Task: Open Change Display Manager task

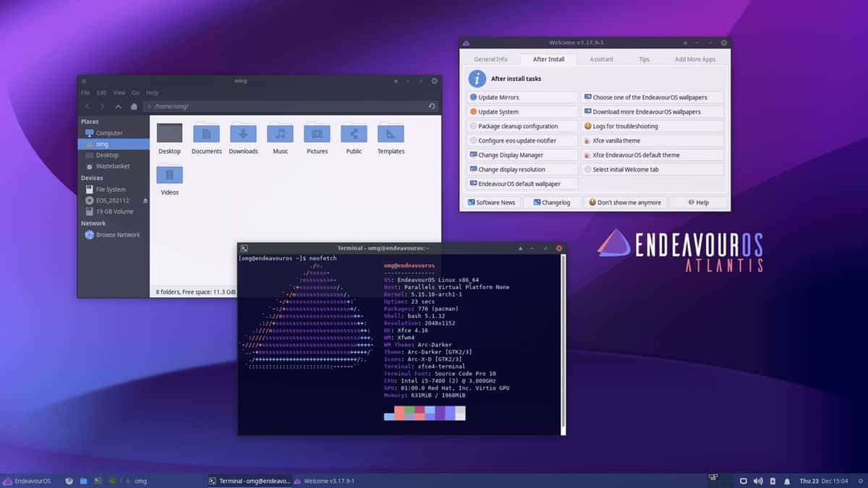Action: [x=506, y=155]
